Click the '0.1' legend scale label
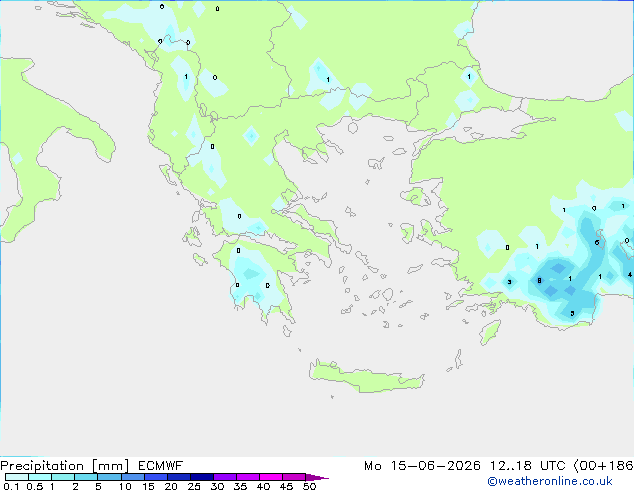 tap(11, 486)
